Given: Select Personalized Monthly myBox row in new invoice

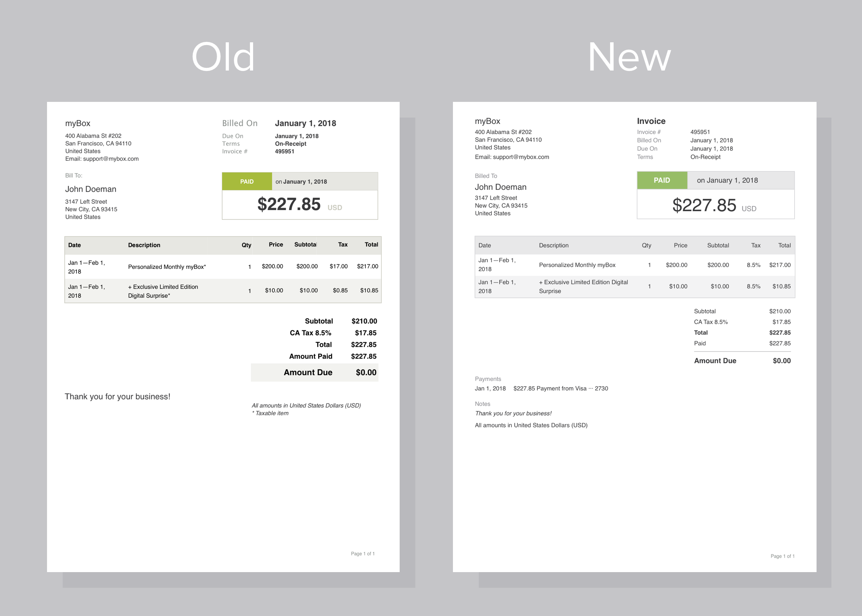Looking at the screenshot, I should point(577,265).
